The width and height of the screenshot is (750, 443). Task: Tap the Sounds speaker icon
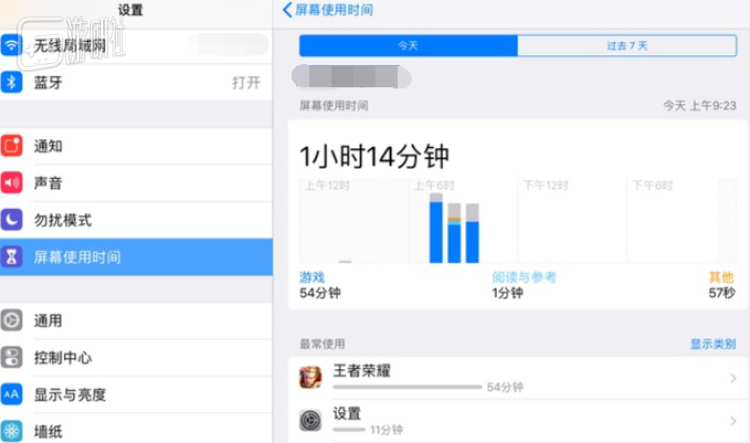tap(11, 183)
